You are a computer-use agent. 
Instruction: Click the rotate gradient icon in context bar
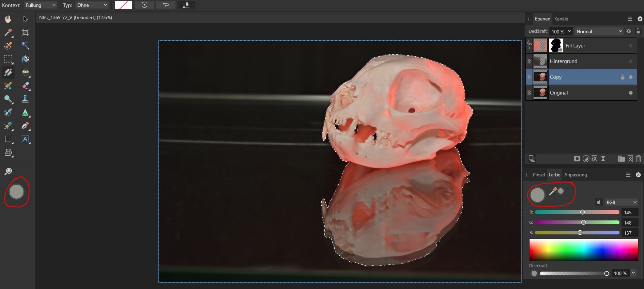pyautogui.click(x=144, y=5)
